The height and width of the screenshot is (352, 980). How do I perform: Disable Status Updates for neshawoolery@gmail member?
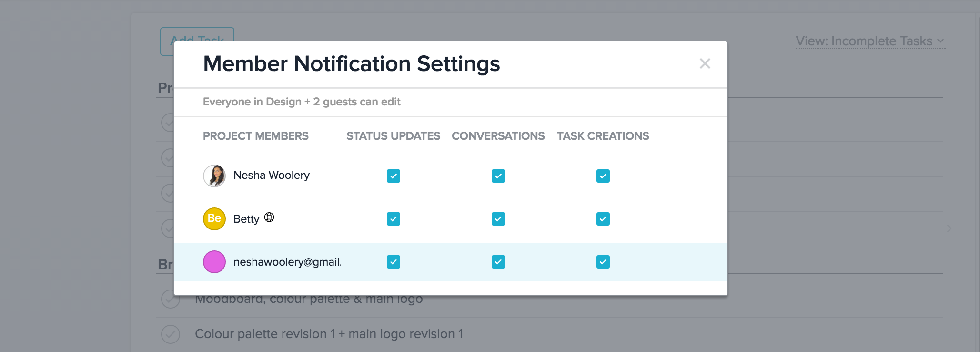[x=394, y=262]
